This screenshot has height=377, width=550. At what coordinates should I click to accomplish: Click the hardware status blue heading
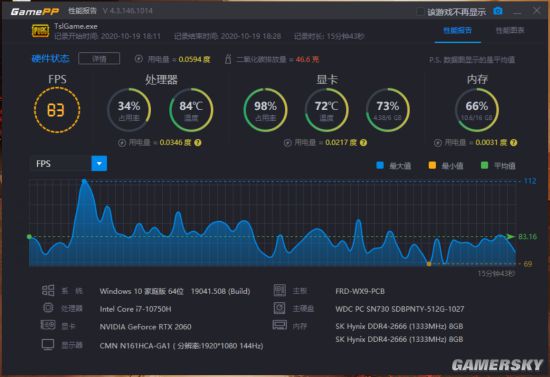[51, 59]
